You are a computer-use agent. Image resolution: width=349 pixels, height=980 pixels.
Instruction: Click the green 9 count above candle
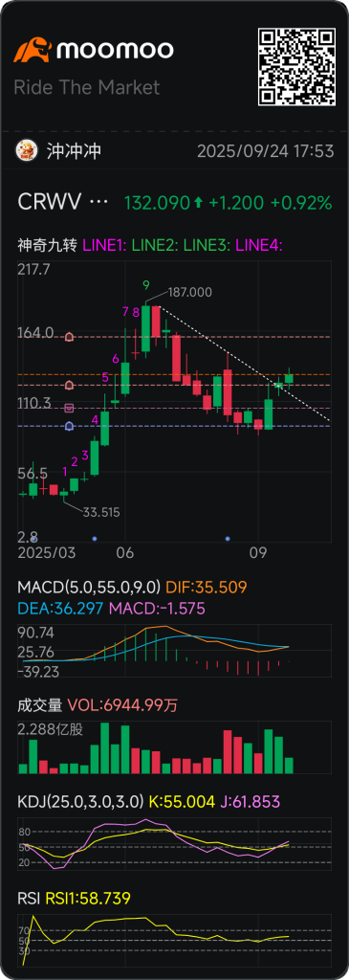146,285
